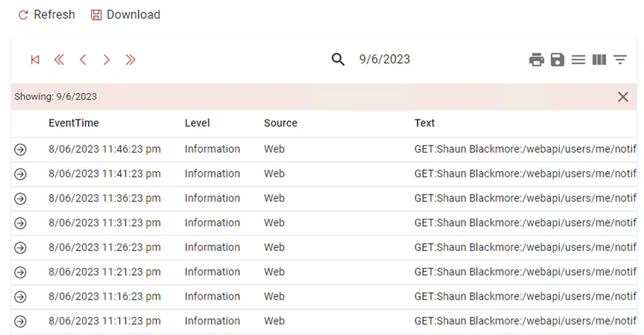Image resolution: width=644 pixels, height=335 pixels.
Task: Open the filter list icon
Action: point(620,60)
